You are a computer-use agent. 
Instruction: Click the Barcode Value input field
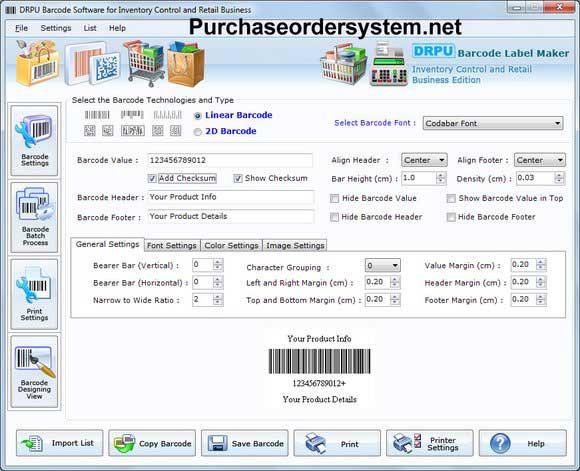tap(230, 160)
